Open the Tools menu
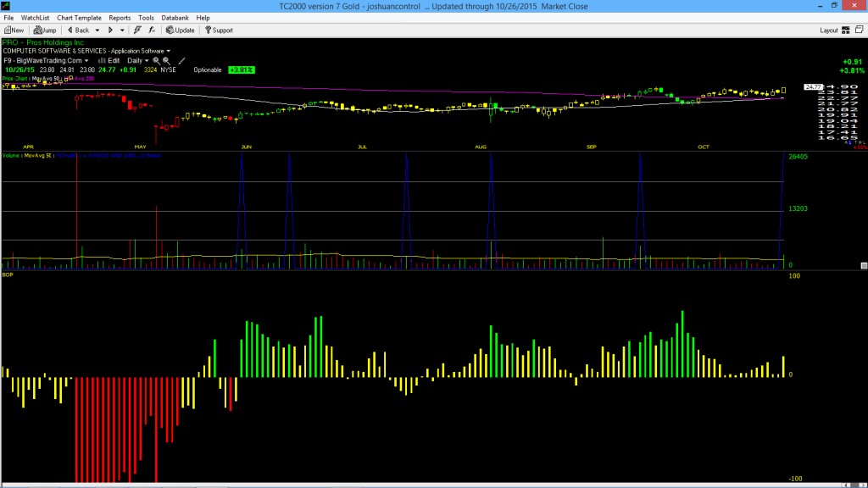The image size is (868, 488). tap(146, 18)
